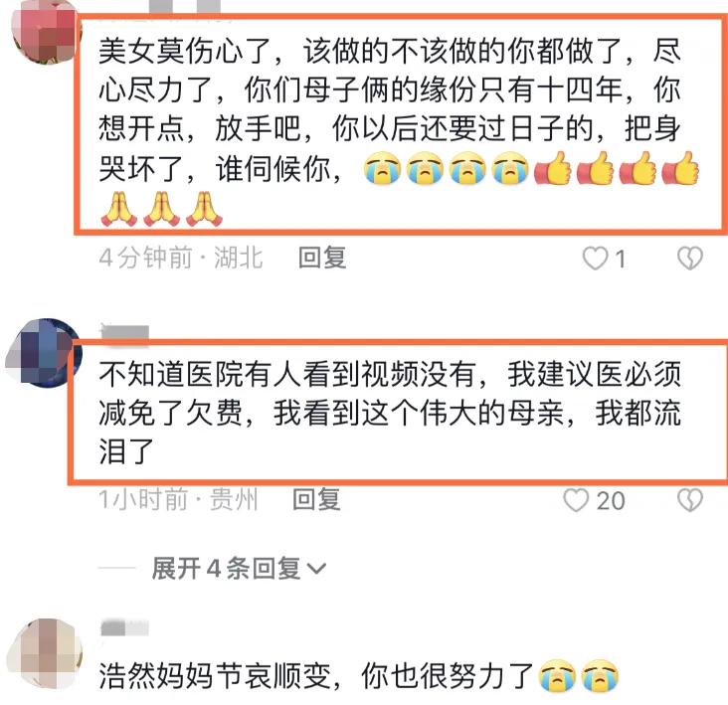Tap the 4分钟前 · 湖北 timestamp
Image resolution: width=728 pixels, height=705 pixels.
point(181,259)
